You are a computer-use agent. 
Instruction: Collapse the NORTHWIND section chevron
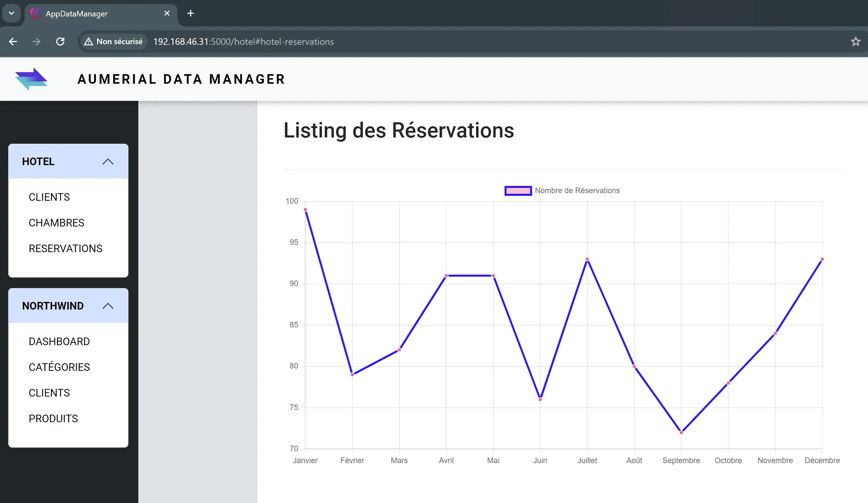pyautogui.click(x=108, y=306)
